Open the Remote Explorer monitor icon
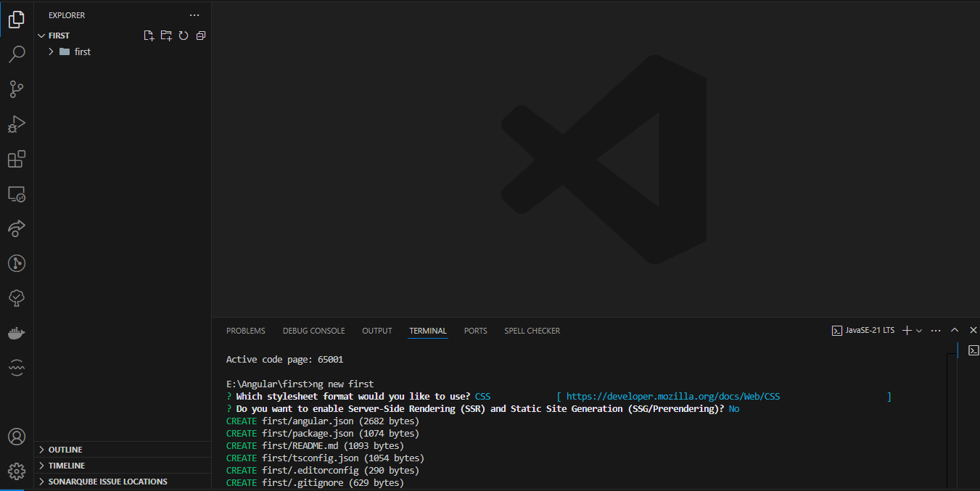The image size is (980, 491). [x=17, y=194]
